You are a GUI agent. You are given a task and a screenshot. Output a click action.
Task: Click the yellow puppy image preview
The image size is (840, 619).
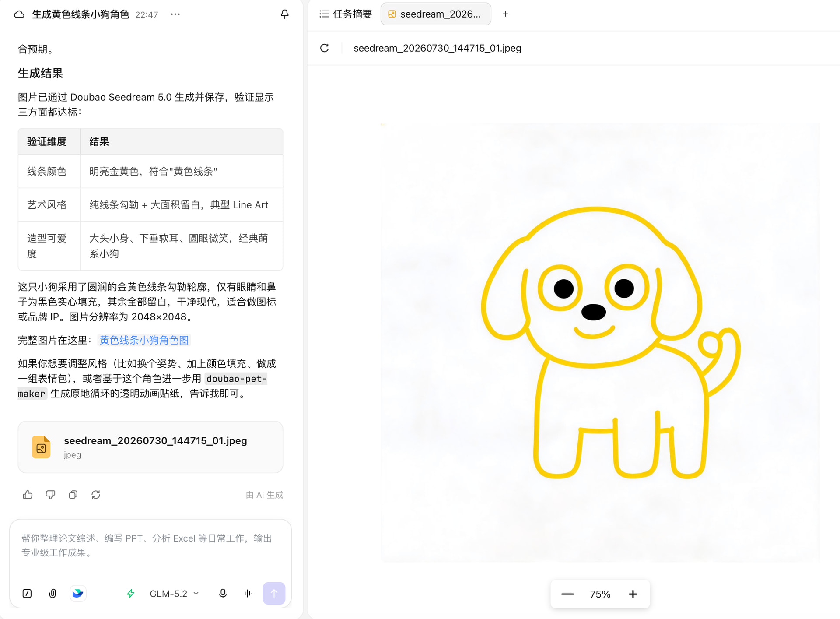[x=600, y=342]
